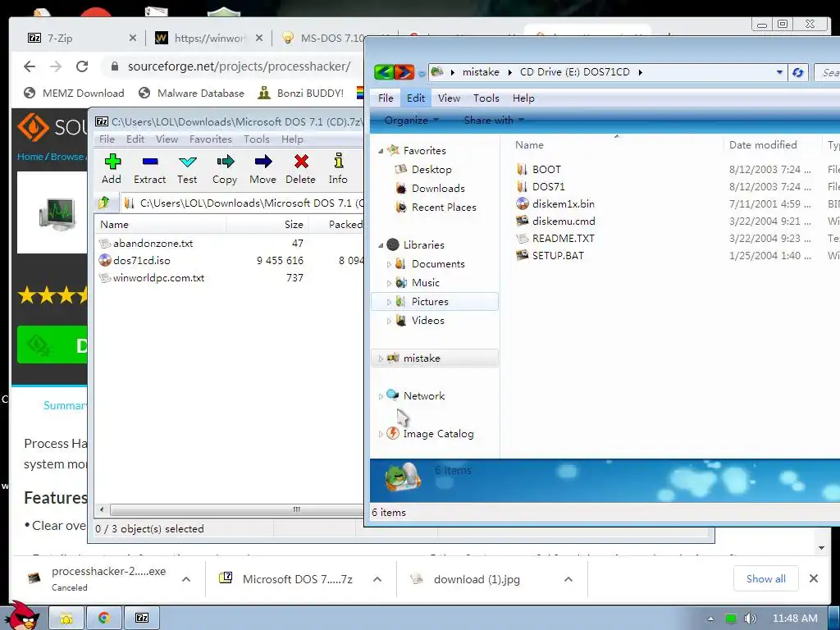Viewport: 840px width, 630px height.
Task: Expand the Videos library node
Action: click(389, 321)
